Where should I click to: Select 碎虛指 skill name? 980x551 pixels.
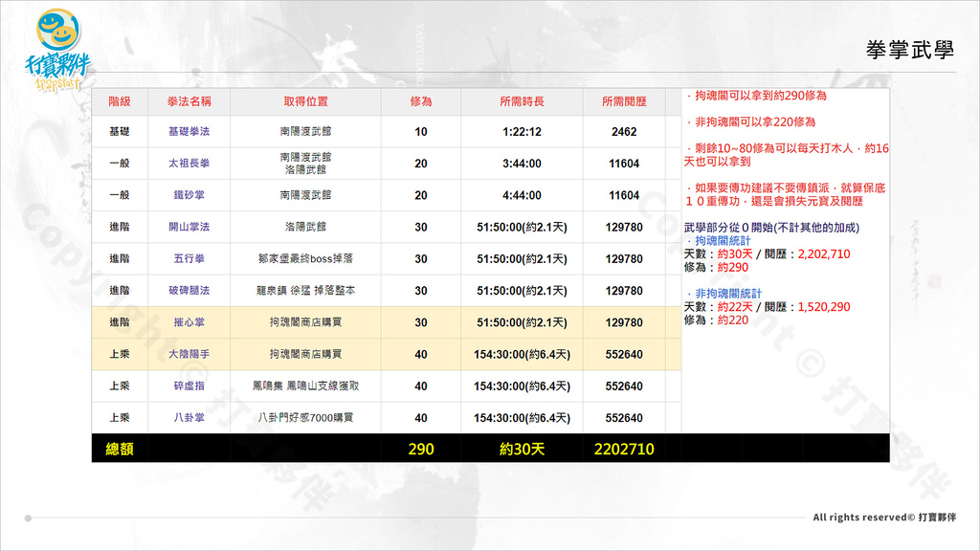click(x=189, y=386)
